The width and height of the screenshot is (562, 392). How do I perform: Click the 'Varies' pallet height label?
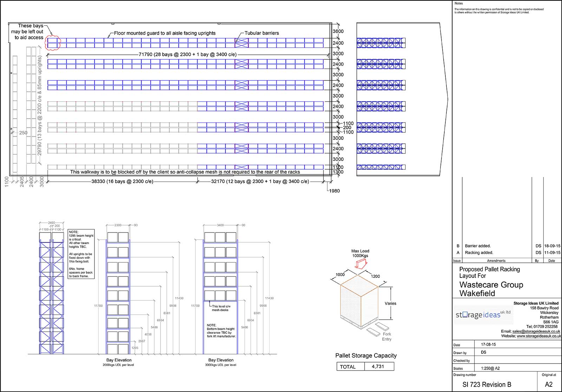(x=390, y=303)
